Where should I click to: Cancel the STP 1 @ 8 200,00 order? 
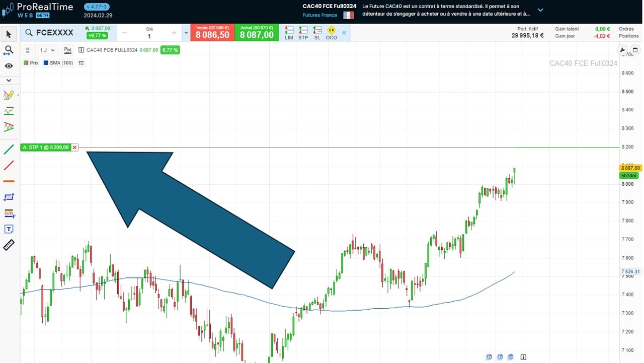(75, 148)
